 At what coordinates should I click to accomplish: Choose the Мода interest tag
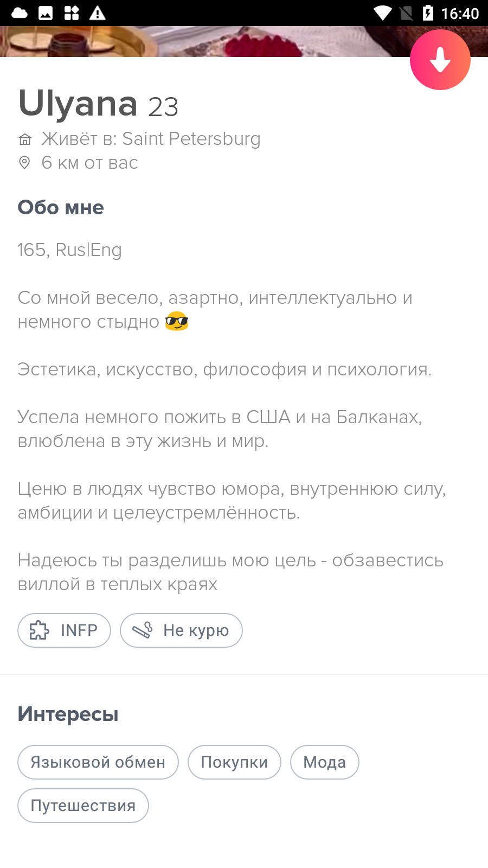point(325,762)
